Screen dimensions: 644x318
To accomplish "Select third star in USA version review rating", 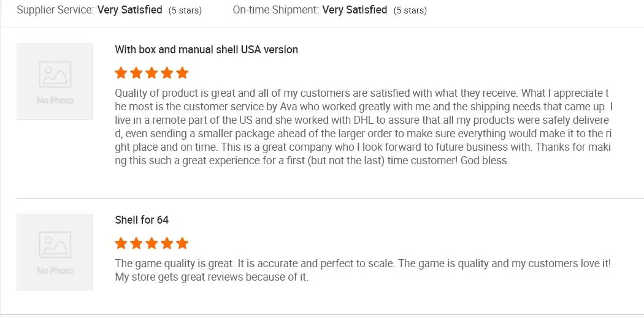I will pyautogui.click(x=151, y=74).
